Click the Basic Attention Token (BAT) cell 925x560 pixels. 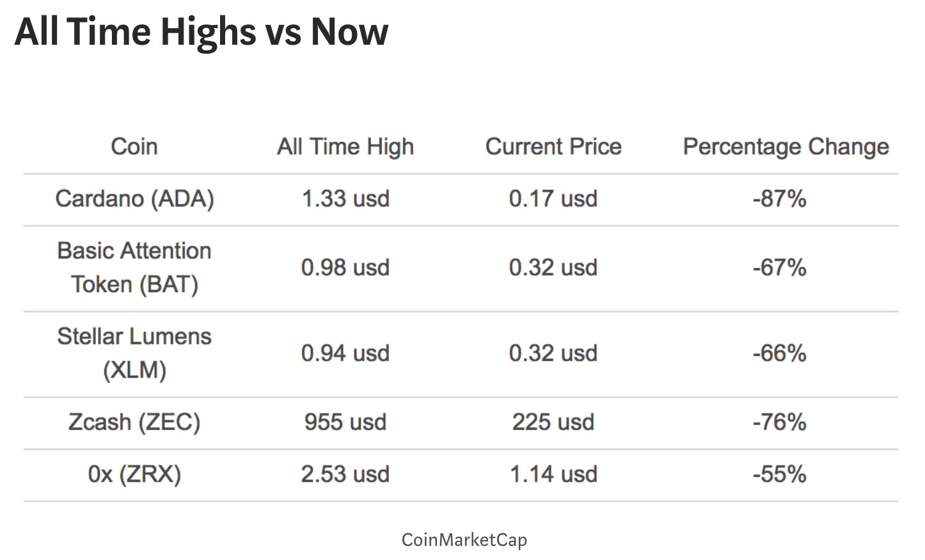tap(134, 268)
